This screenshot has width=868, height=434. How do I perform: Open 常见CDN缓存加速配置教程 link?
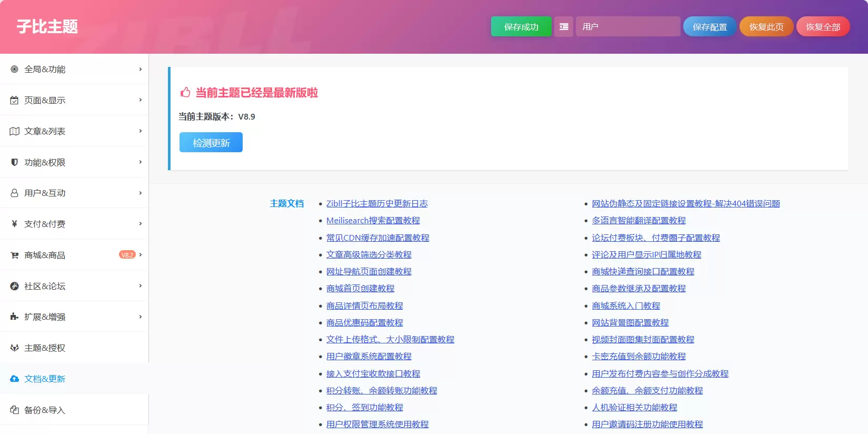pyautogui.click(x=378, y=238)
